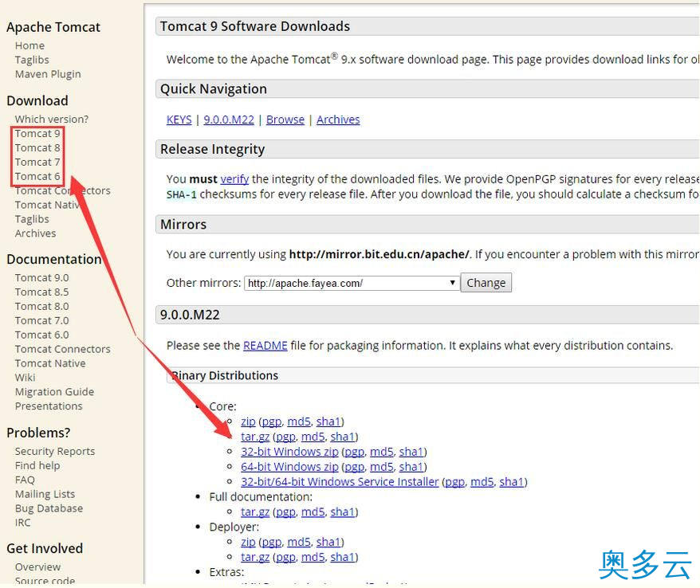Open the Which version? link
This screenshot has width=700, height=588.
pos(51,120)
